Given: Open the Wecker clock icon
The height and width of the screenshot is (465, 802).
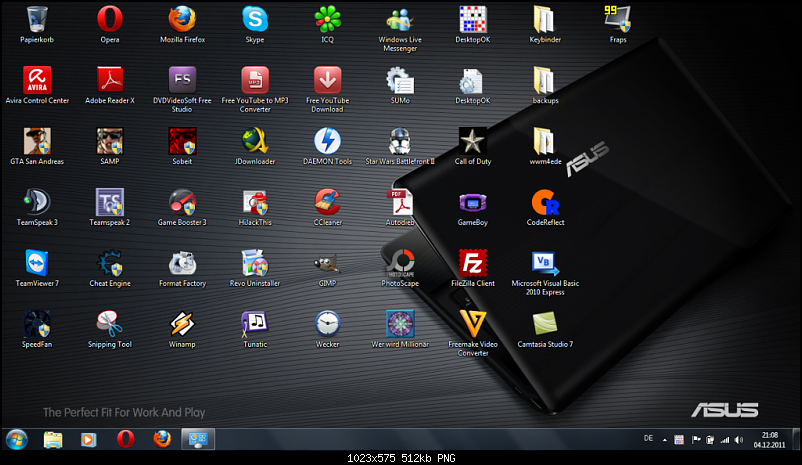Looking at the screenshot, I should coord(327,324).
